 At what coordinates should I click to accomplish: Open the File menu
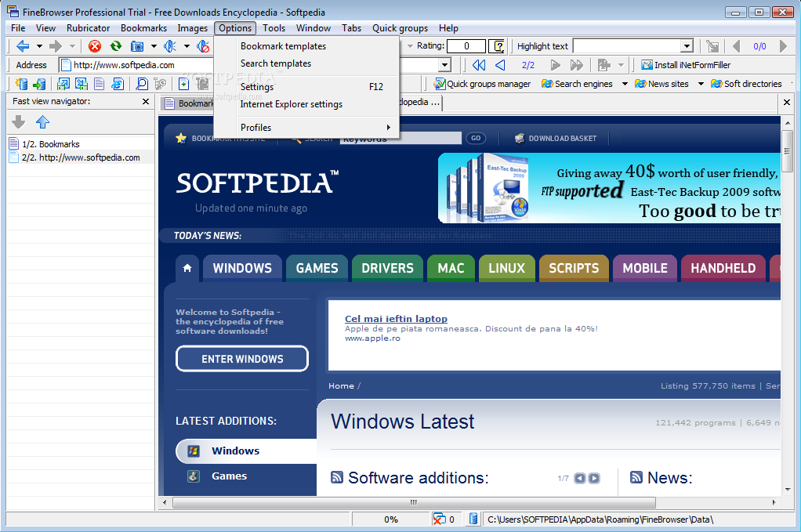(18, 28)
